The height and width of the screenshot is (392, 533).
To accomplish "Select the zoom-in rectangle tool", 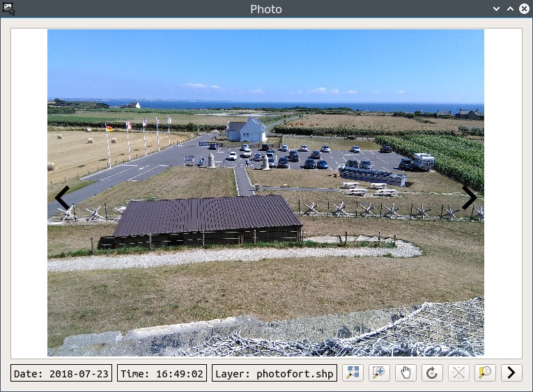I will coord(378,373).
